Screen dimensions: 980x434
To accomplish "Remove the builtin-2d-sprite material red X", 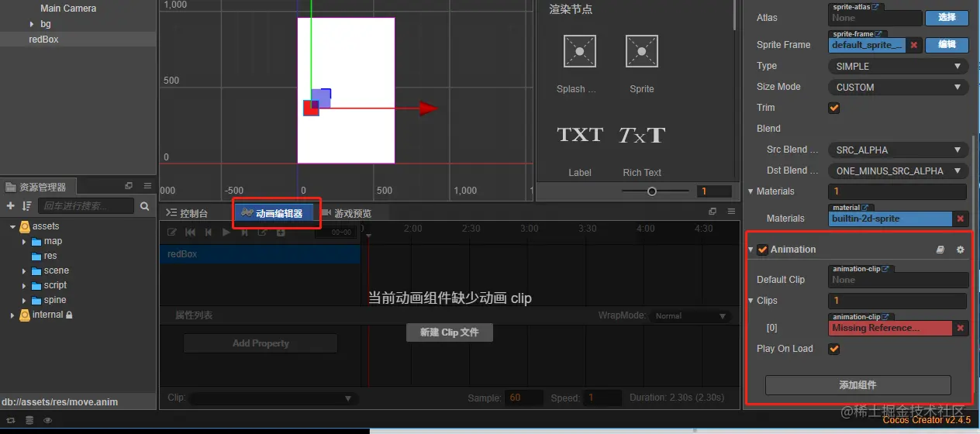I will [961, 219].
